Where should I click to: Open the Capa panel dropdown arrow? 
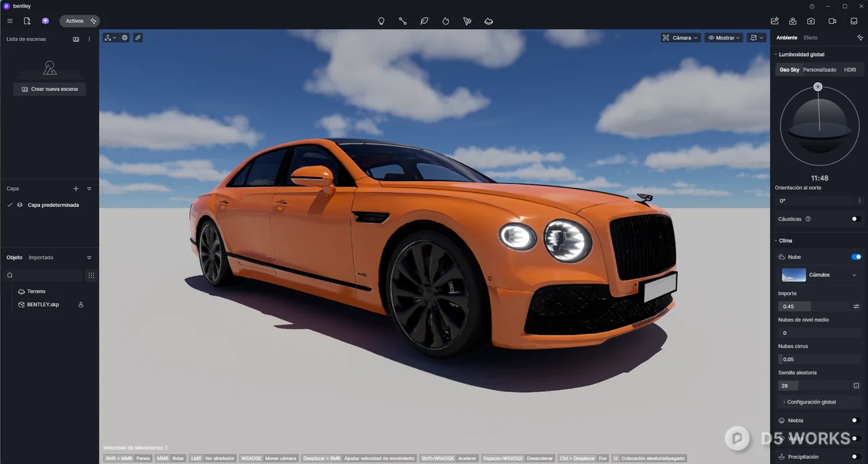click(89, 189)
